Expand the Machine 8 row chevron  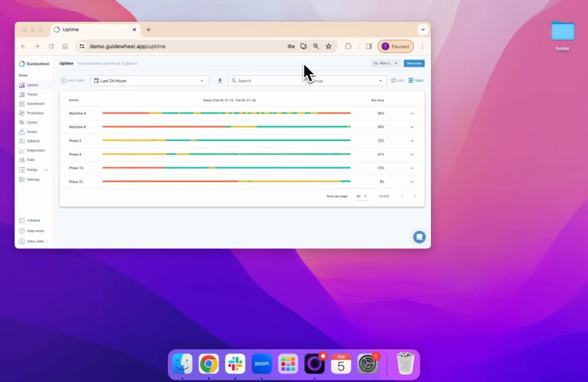412,127
